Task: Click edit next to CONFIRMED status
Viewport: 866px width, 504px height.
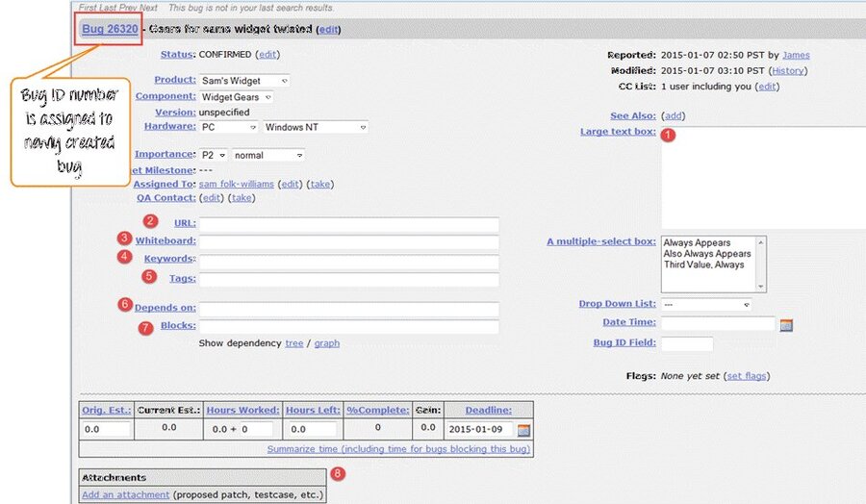Action: (x=267, y=54)
